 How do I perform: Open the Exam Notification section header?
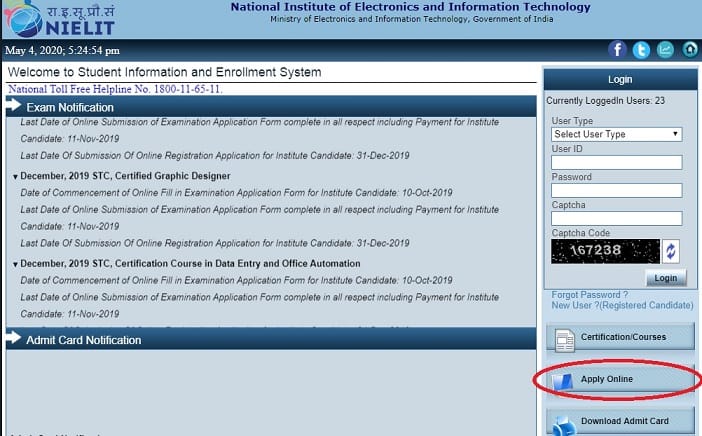(70, 107)
